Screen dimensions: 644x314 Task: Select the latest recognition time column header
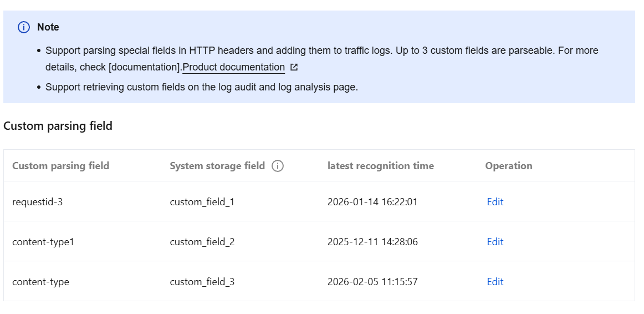tap(380, 166)
